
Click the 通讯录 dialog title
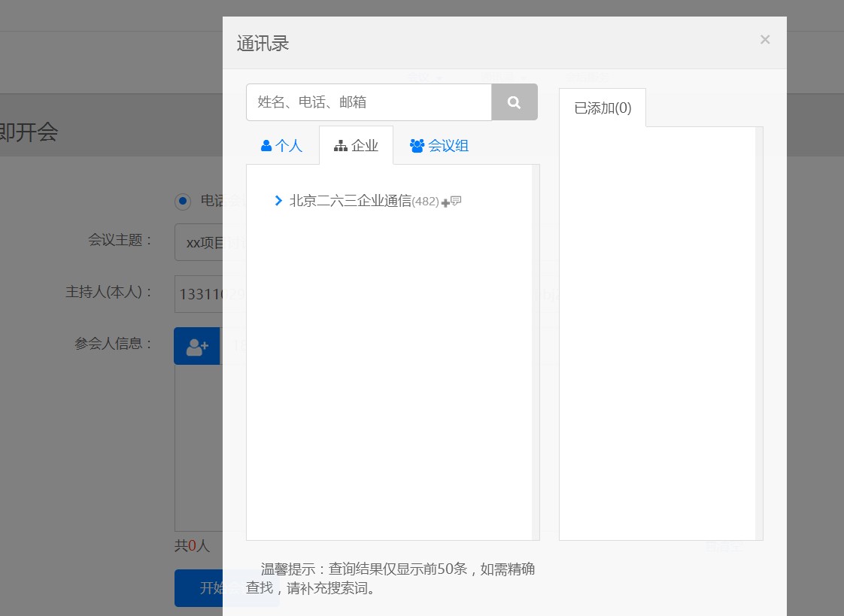(x=263, y=43)
